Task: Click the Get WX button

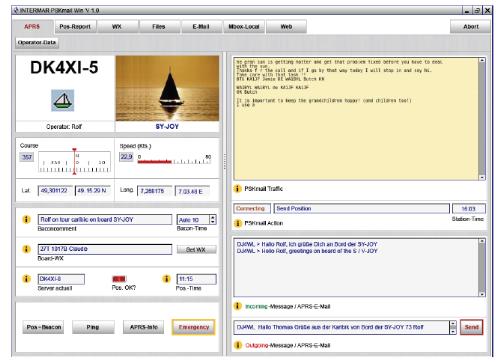Action: click(196, 249)
